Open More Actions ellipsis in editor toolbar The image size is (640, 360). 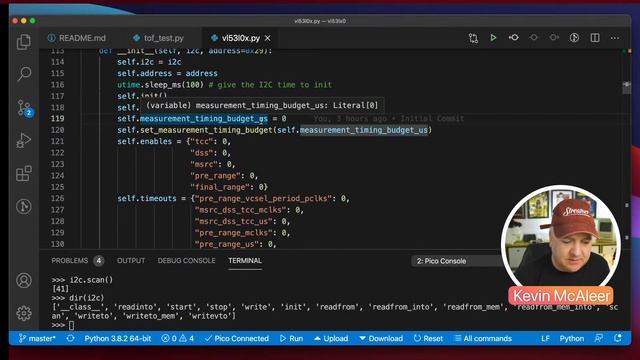[x=615, y=38]
